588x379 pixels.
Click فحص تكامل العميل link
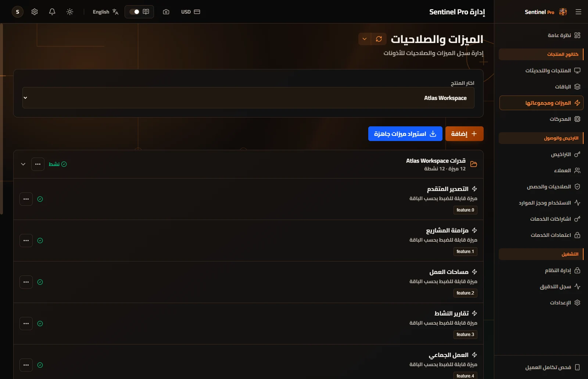point(541,367)
